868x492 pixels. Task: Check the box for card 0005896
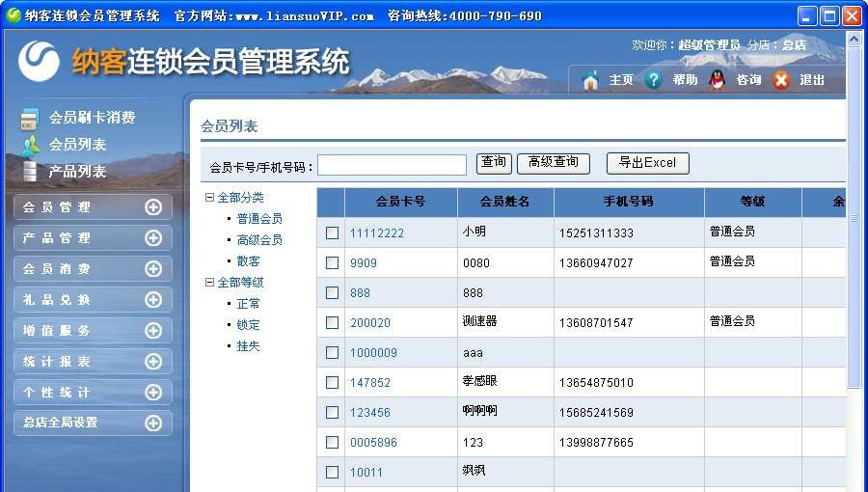coord(332,442)
